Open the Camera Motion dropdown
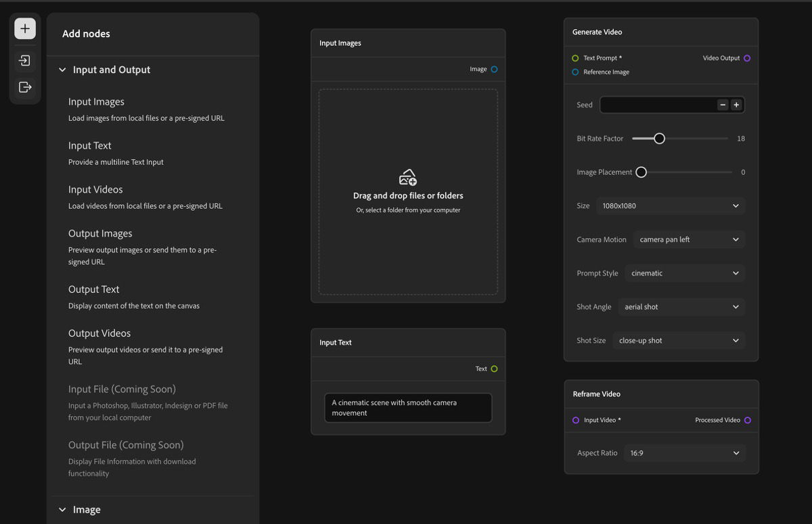The width and height of the screenshot is (812, 524). [x=688, y=239]
